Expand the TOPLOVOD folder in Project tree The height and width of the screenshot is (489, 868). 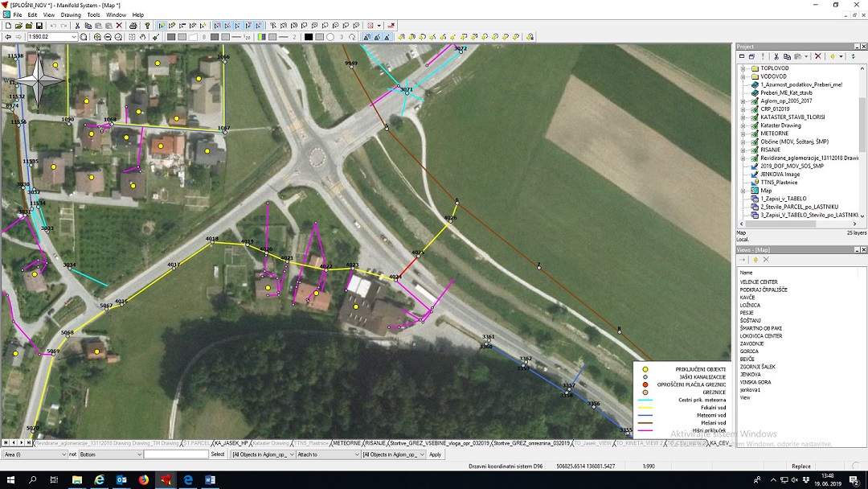click(743, 68)
